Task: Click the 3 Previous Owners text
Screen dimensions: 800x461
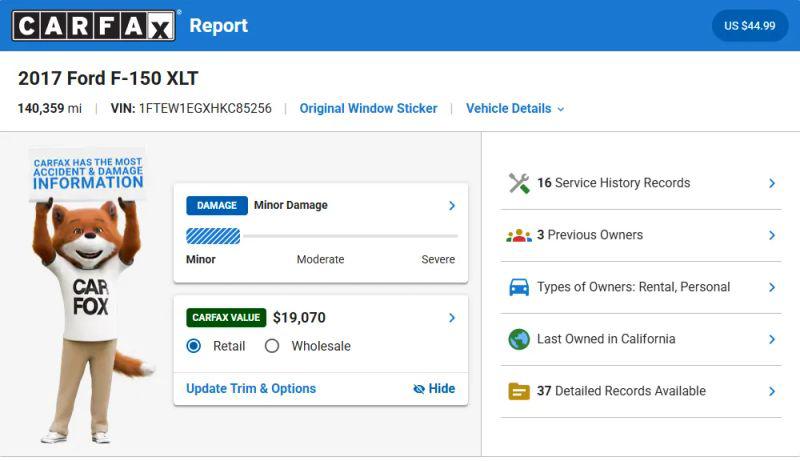Action: (590, 235)
